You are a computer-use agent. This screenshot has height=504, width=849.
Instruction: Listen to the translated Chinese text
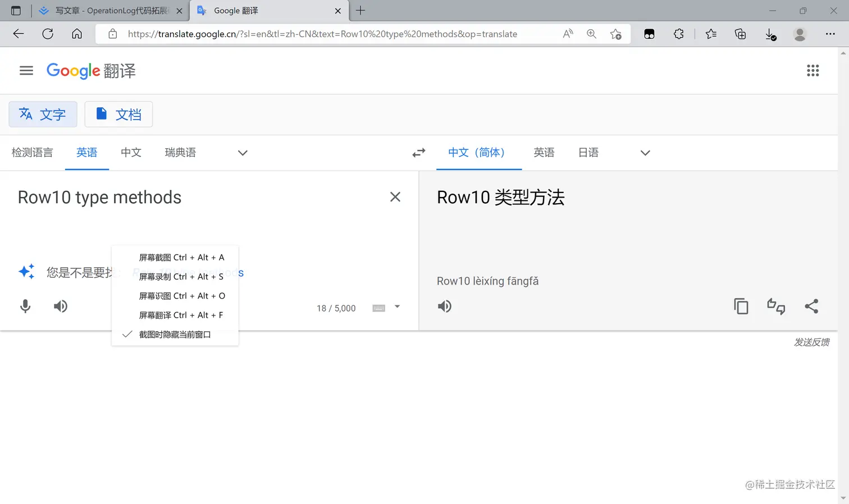(445, 306)
